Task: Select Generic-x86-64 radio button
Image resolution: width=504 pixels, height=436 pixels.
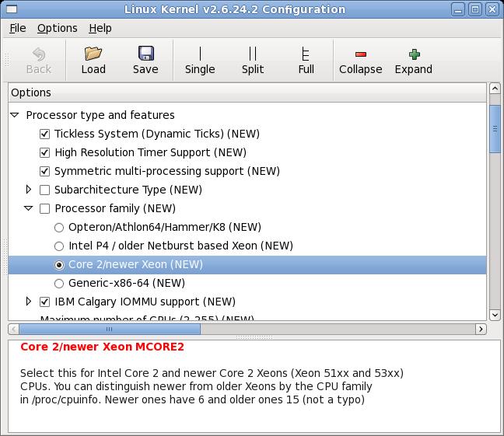Action: [x=59, y=284]
